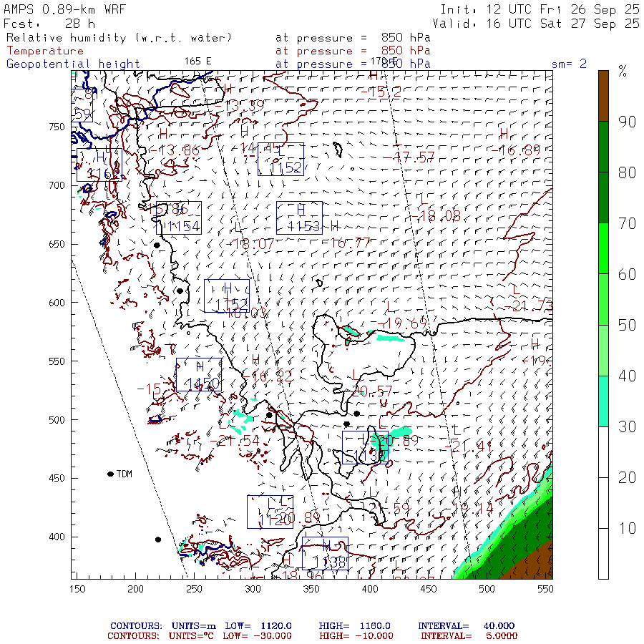Click the y-axis tick label 650
The image size is (644, 644).
pos(57,245)
